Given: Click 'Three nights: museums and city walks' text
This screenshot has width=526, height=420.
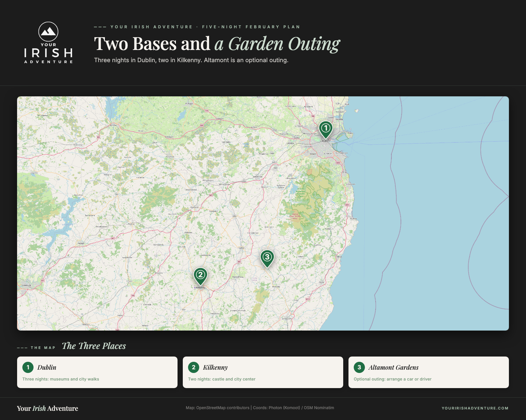Looking at the screenshot, I should pyautogui.click(x=61, y=379).
